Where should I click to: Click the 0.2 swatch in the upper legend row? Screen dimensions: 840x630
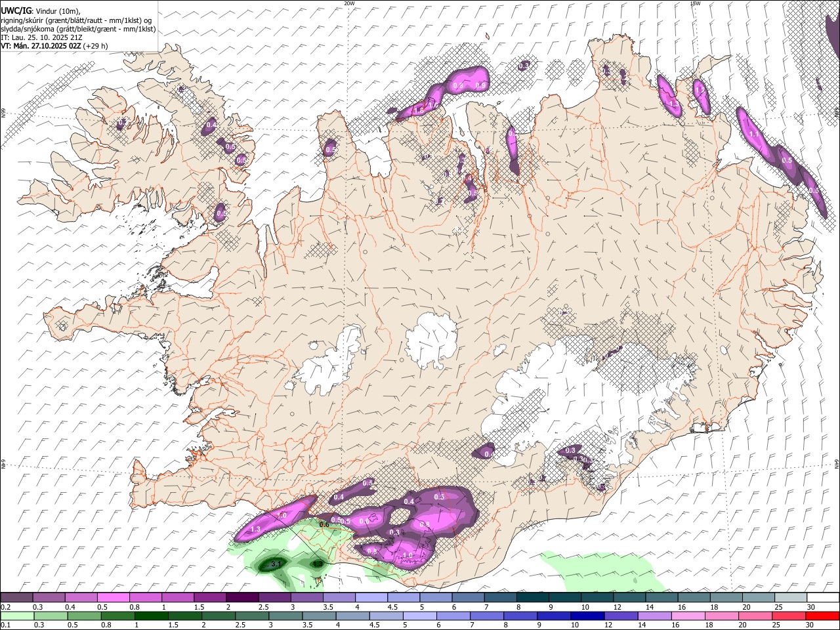[16, 598]
